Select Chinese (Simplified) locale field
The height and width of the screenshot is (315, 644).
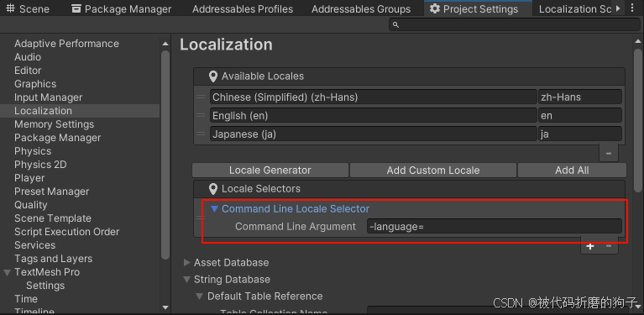(373, 97)
